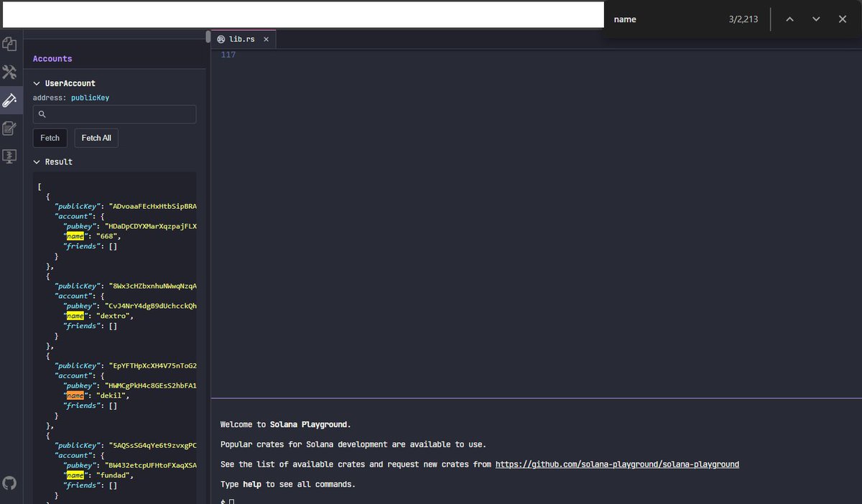Screen dimensions: 862x504
Task: Click the bold 'help' word in terminal
Action: coord(252,485)
